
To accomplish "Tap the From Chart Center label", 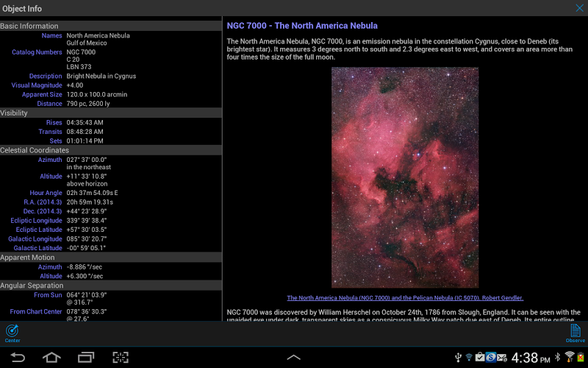I will click(36, 311).
